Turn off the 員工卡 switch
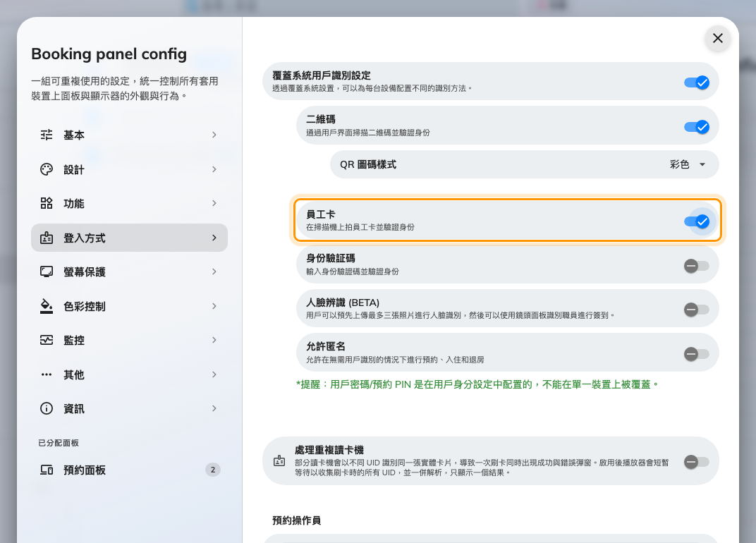The height and width of the screenshot is (543, 756). 696,221
